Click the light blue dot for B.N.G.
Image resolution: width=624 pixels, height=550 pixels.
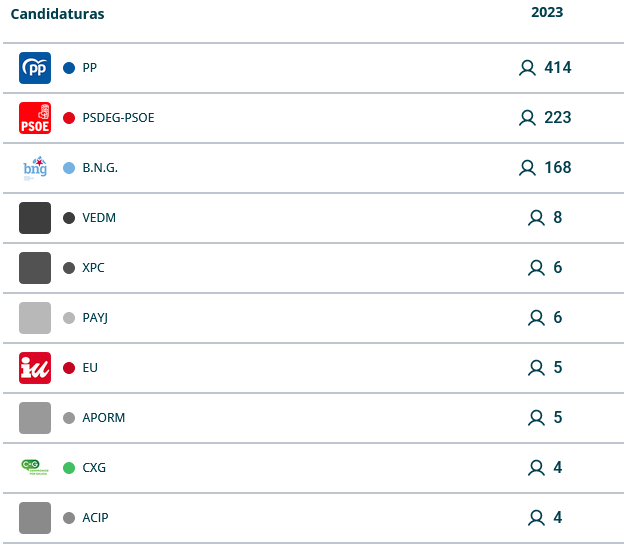[x=69, y=168]
